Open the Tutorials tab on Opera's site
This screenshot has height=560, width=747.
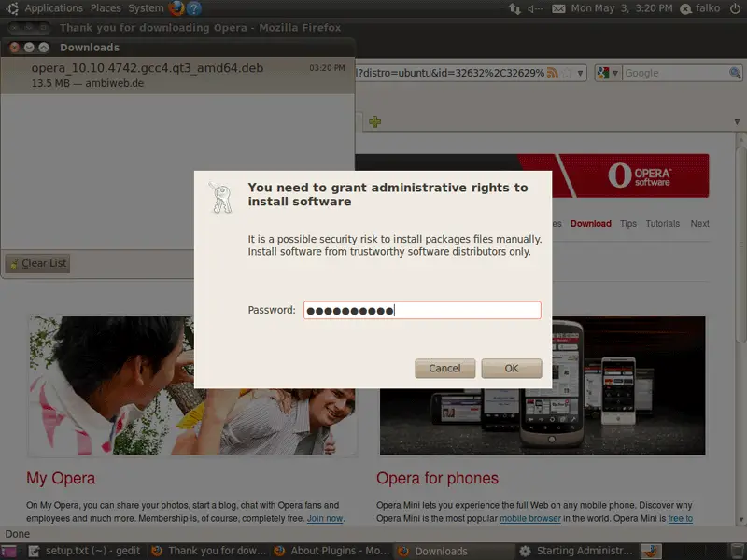[663, 224]
